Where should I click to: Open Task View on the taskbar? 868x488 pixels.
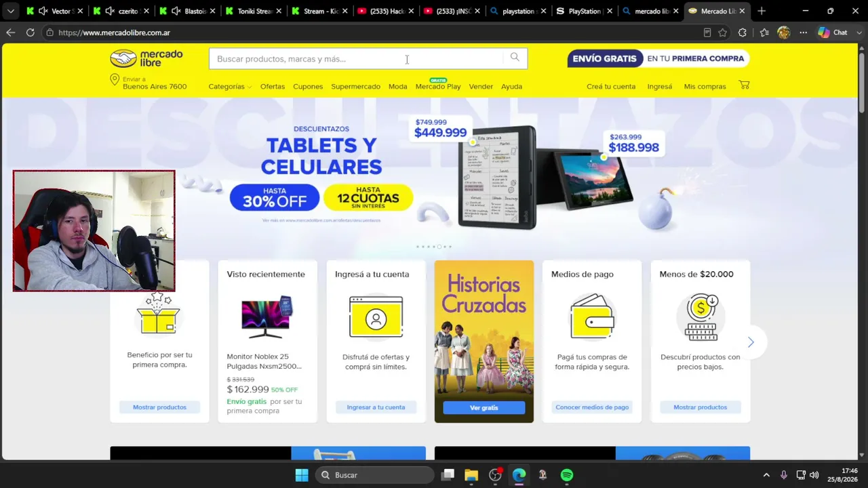point(448,475)
